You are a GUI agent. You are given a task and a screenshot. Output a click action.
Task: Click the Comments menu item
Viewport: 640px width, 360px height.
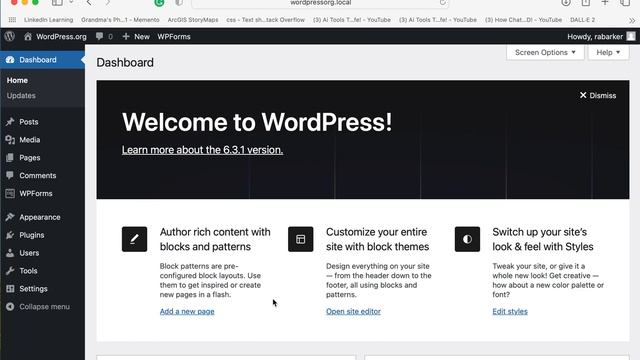[38, 176]
